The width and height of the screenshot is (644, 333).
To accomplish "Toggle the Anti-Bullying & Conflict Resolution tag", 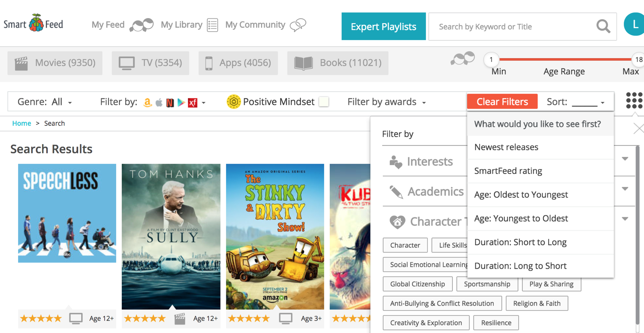I will 442,304.
